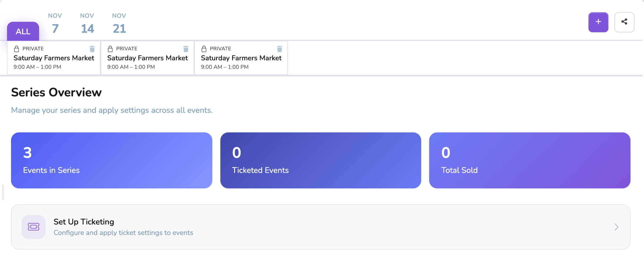Click 'Configure and apply ticket settings to events'
This screenshot has width=644, height=257.
click(123, 233)
